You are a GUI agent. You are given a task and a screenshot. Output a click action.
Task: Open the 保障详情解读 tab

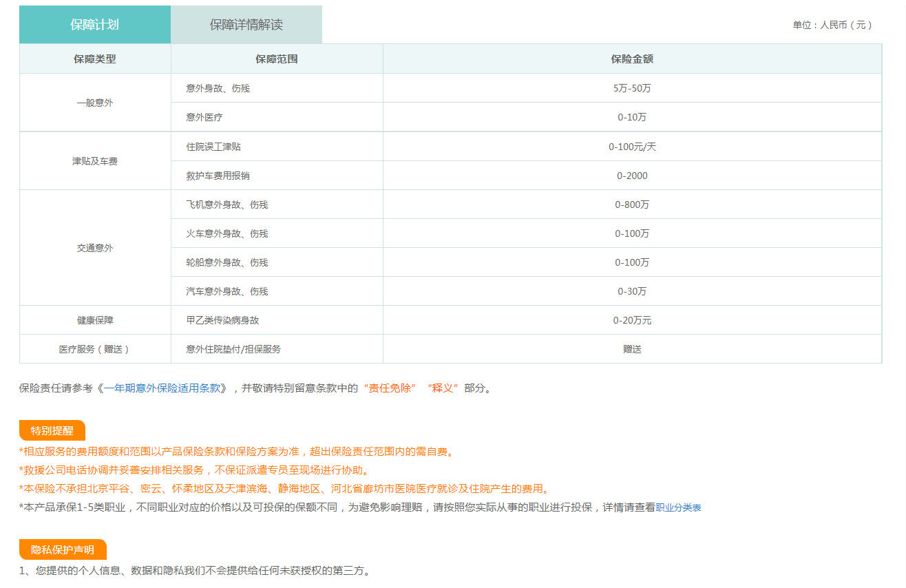tap(246, 25)
